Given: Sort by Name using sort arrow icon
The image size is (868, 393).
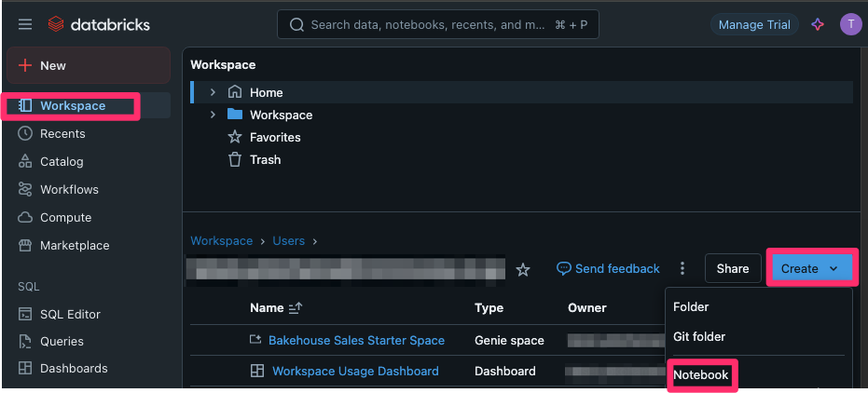Looking at the screenshot, I should [296, 308].
